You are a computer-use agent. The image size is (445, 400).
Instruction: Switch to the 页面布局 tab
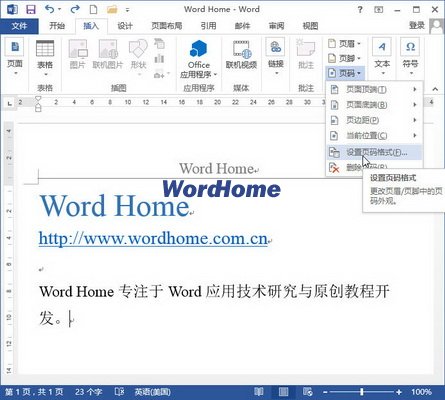click(167, 26)
